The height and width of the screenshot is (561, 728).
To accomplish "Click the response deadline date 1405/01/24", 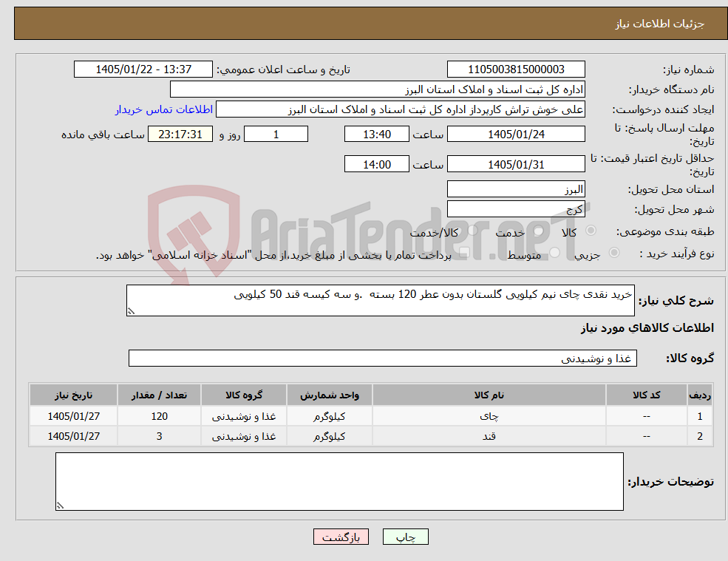I will (516, 135).
